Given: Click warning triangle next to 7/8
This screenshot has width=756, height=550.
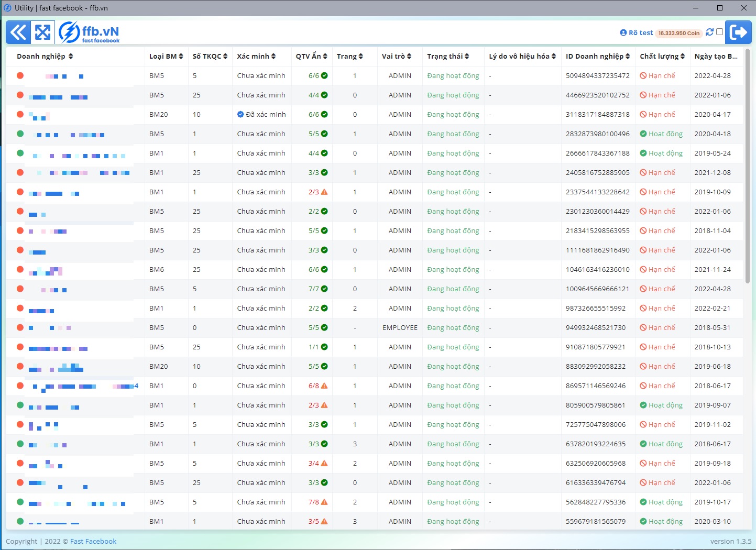Looking at the screenshot, I should click(x=324, y=502).
